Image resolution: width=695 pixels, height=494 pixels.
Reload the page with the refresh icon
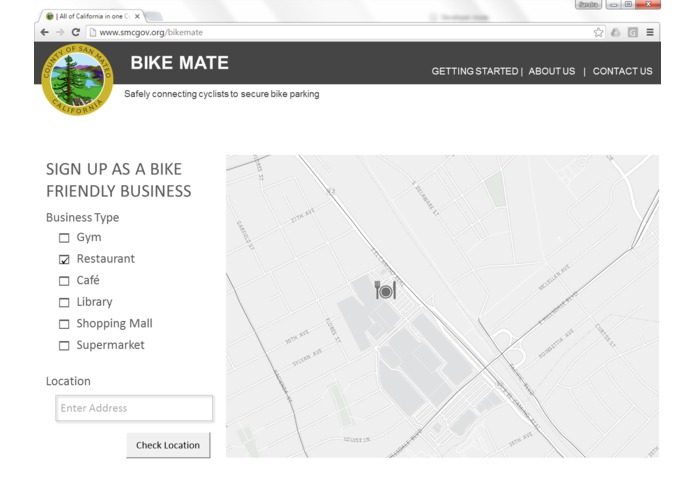(76, 32)
